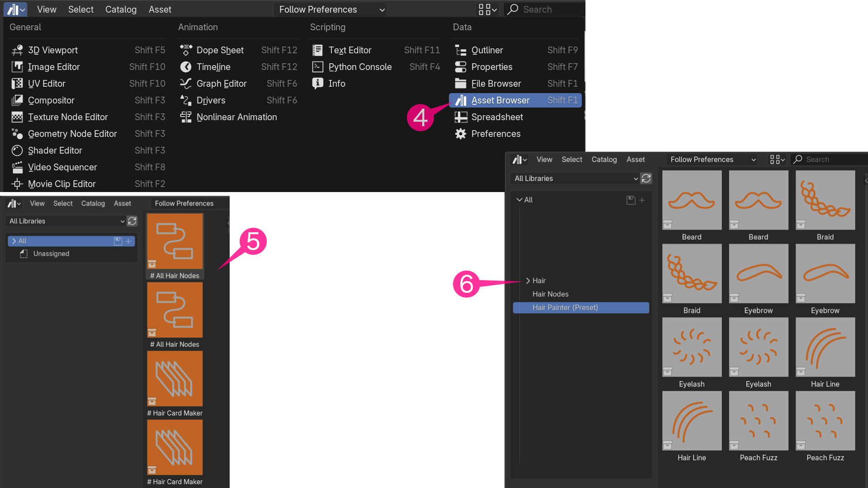Open Follow Preferences dropdown in right browser
868x488 pixels.
tap(712, 160)
